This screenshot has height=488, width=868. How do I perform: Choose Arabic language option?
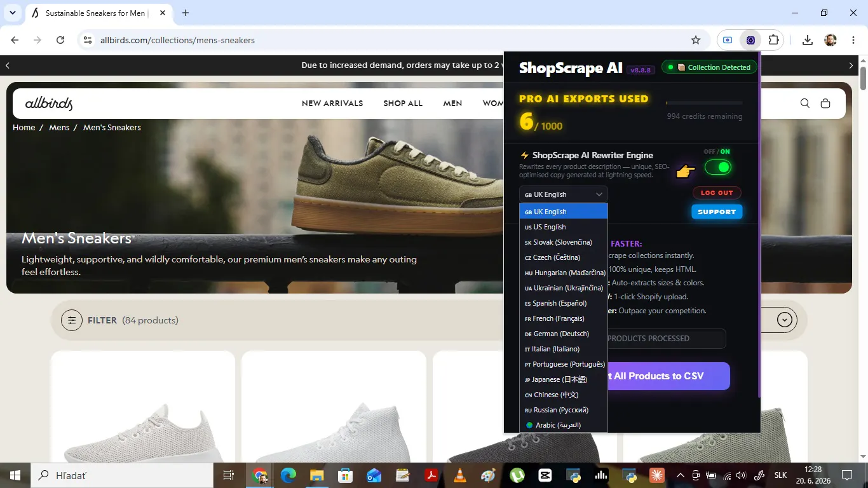click(563, 425)
